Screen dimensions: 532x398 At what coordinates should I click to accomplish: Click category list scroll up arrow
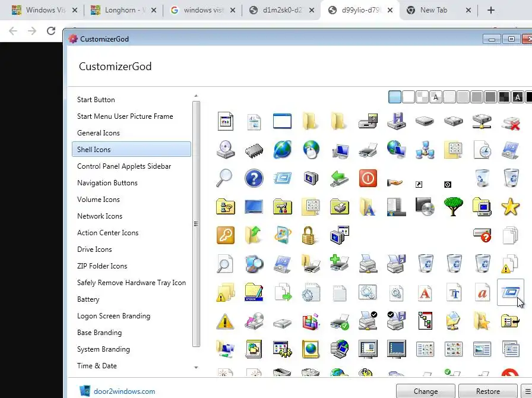196,96
